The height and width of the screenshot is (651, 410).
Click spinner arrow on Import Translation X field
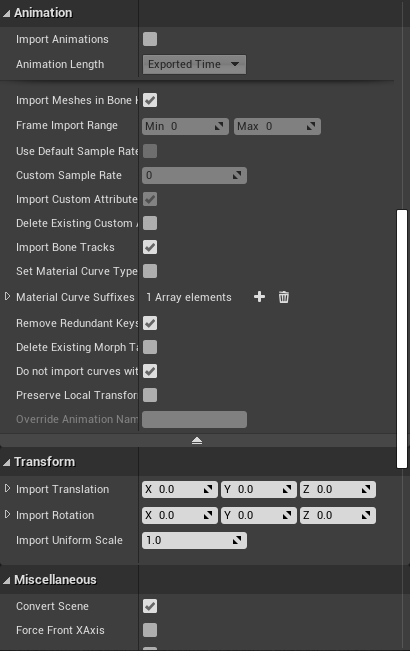pos(208,489)
